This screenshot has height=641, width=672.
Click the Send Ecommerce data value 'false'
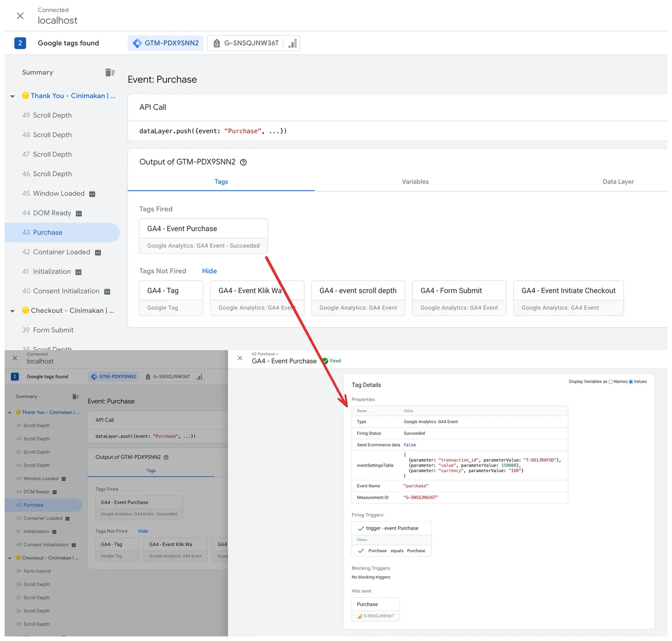(410, 445)
